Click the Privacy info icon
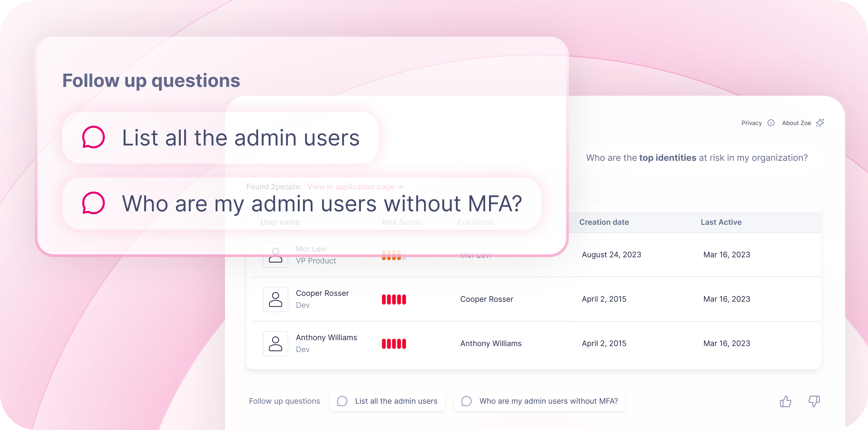Image resolution: width=868 pixels, height=430 pixels. click(x=771, y=123)
